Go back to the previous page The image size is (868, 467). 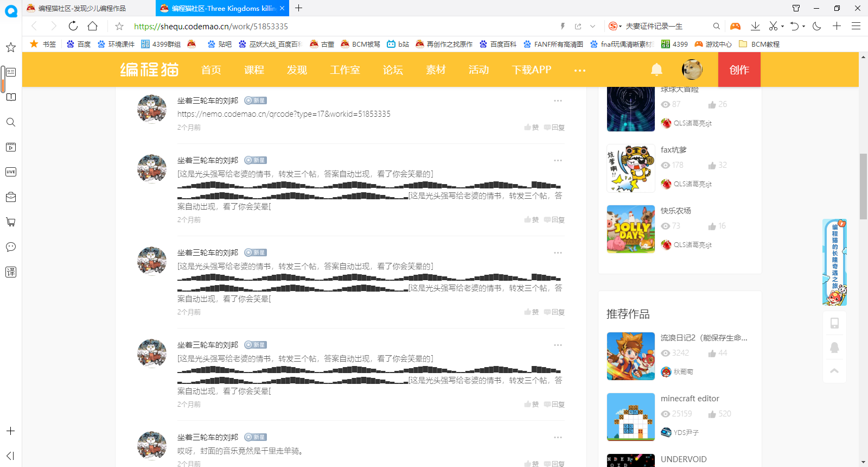(x=34, y=26)
